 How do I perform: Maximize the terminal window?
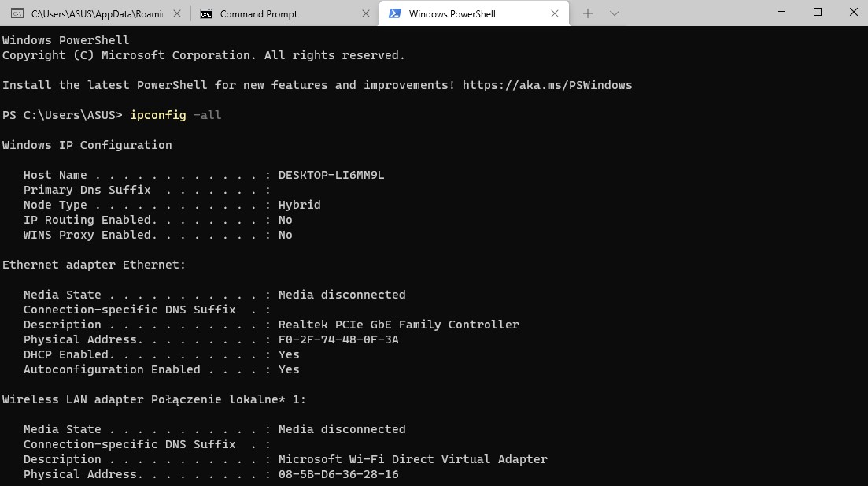point(817,13)
